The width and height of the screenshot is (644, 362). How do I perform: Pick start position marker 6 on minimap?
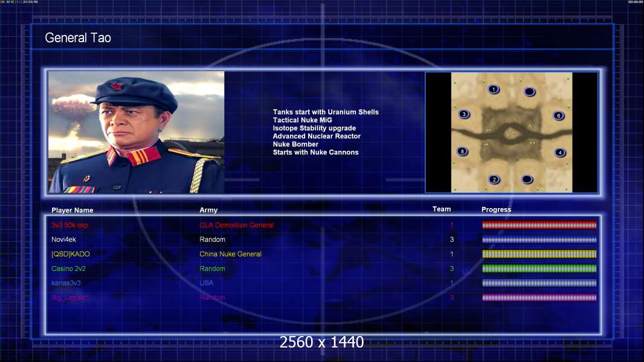559,116
